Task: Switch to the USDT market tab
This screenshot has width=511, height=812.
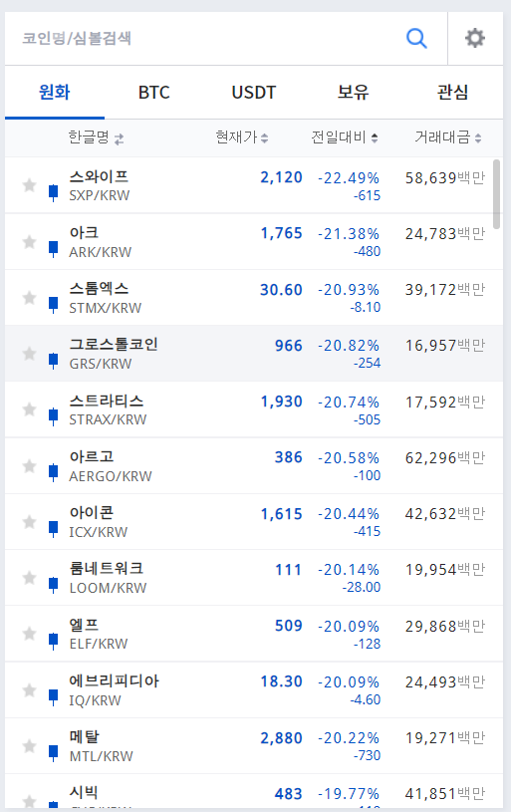Action: (253, 93)
